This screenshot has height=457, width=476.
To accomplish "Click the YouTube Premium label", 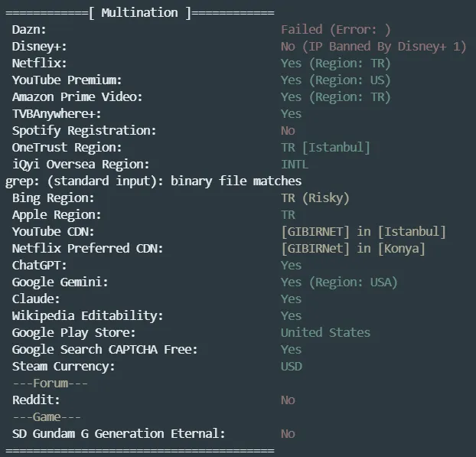I will click(x=67, y=80).
